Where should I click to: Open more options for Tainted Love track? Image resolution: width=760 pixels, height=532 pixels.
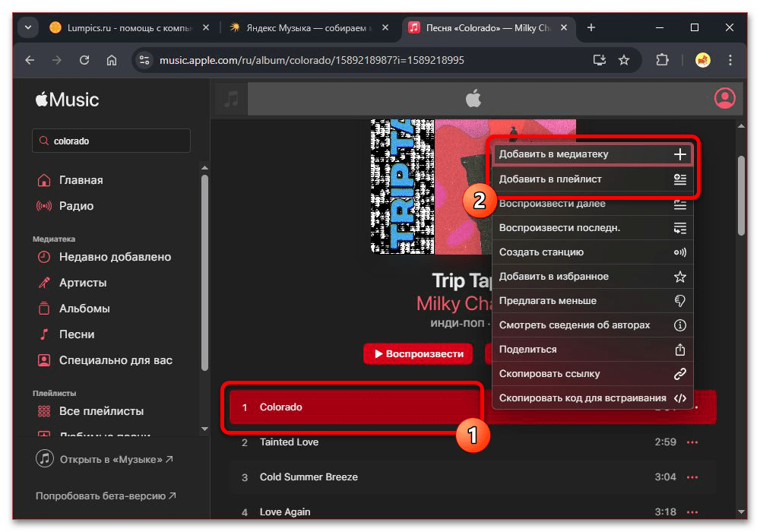click(692, 442)
